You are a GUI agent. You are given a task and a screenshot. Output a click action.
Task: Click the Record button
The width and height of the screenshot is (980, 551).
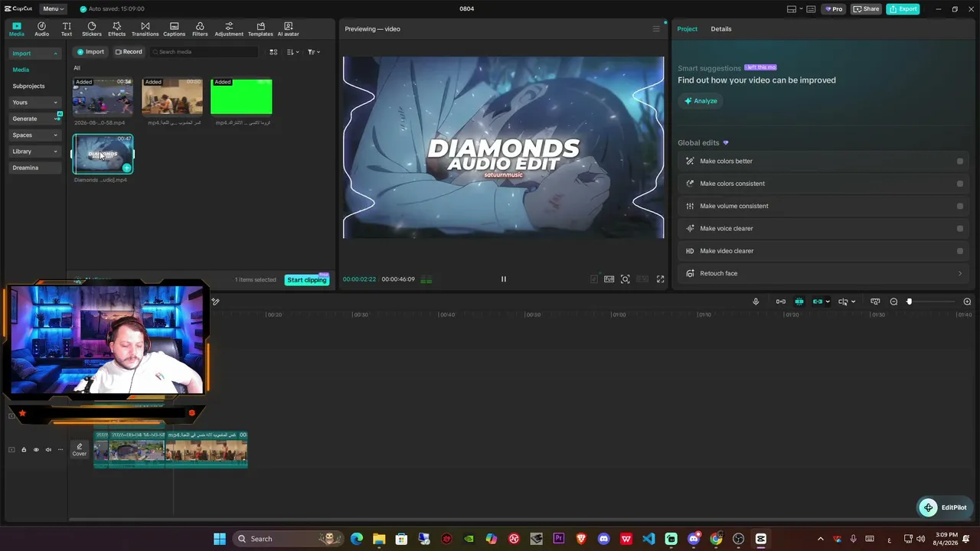129,52
